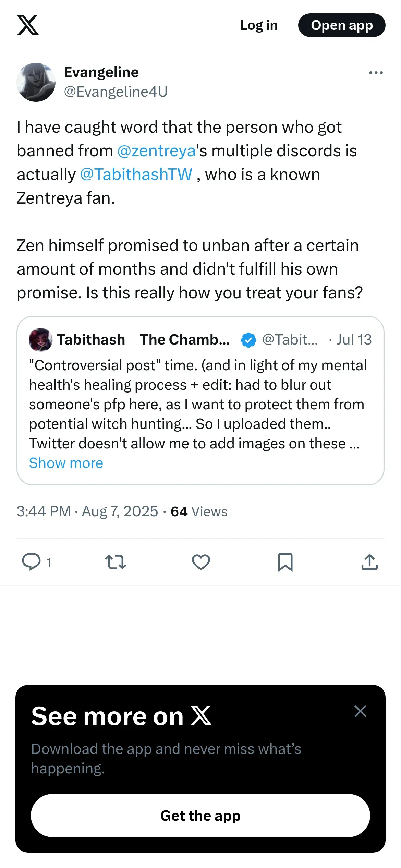Dismiss the See more on X banner
This screenshot has height=868, width=401.
360,711
